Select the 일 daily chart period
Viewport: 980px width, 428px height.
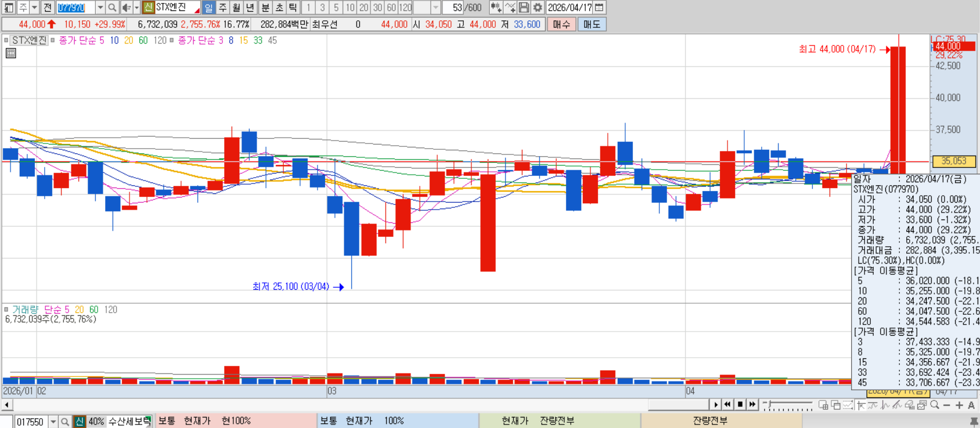coord(208,8)
